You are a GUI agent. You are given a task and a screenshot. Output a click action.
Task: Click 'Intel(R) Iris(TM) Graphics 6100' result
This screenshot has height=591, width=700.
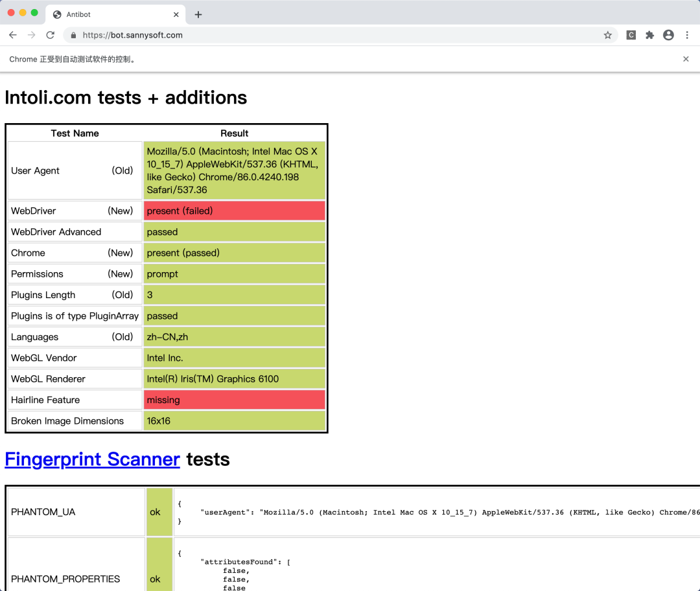[x=235, y=378]
